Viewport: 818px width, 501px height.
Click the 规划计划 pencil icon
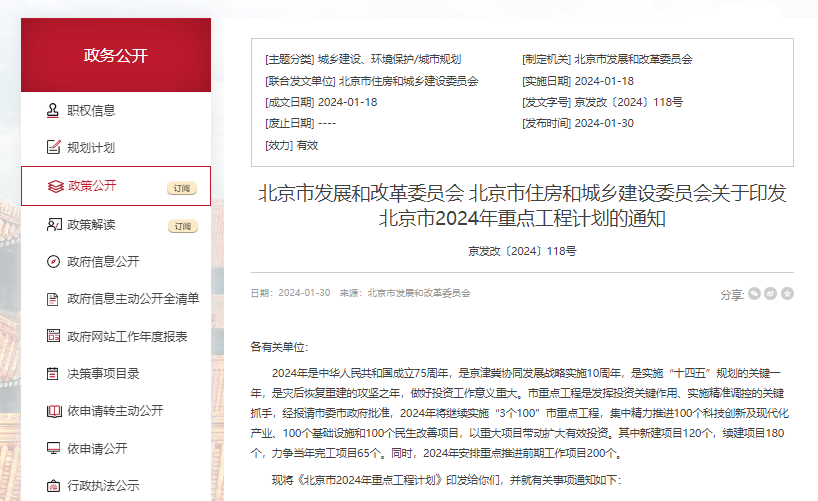pyautogui.click(x=53, y=147)
